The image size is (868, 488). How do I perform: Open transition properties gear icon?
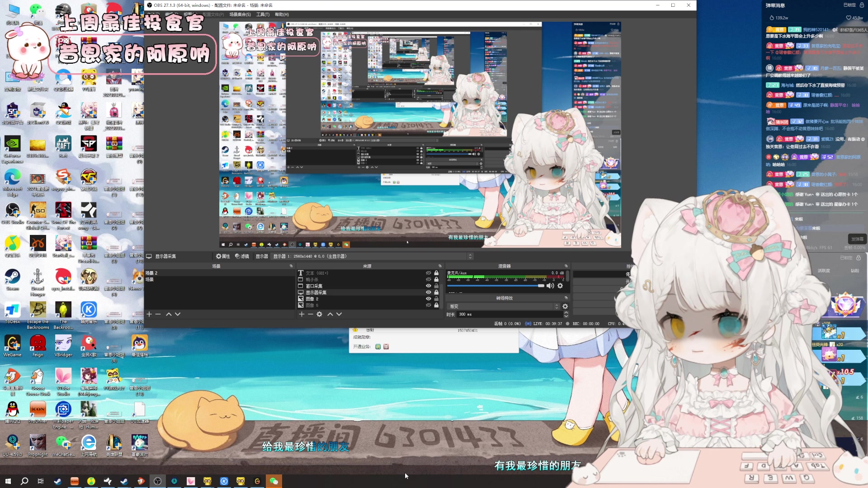[565, 306]
